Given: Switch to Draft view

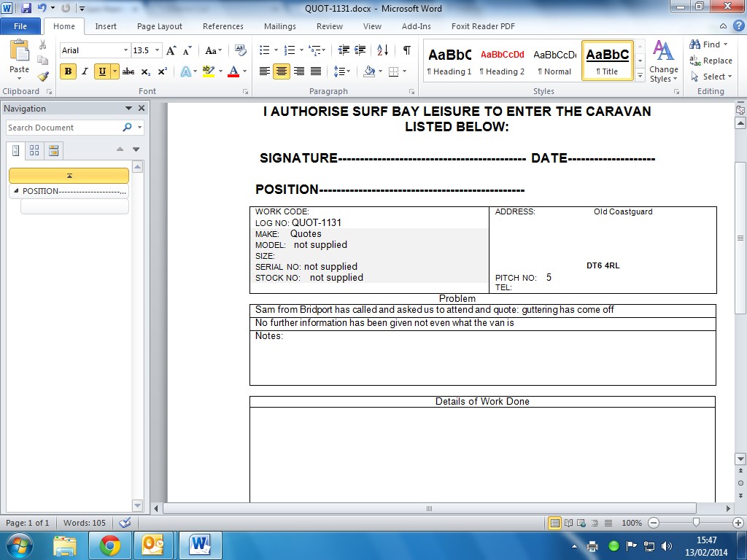Looking at the screenshot, I should point(608,523).
